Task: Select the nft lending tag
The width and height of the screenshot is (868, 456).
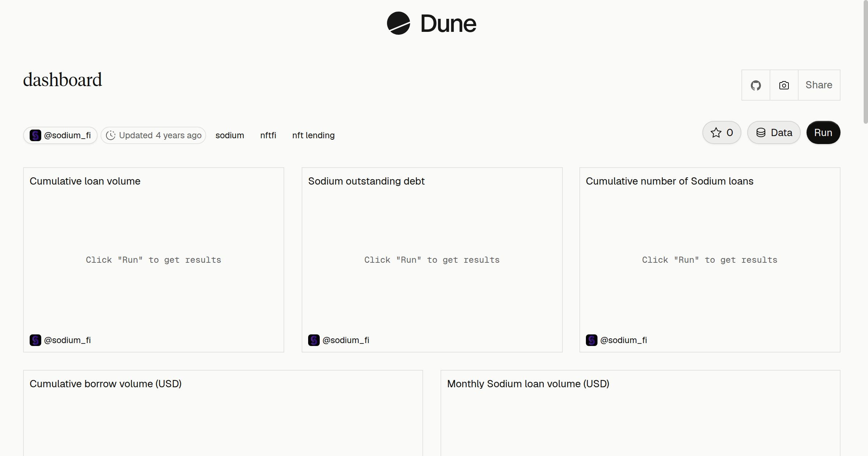Action: point(313,135)
